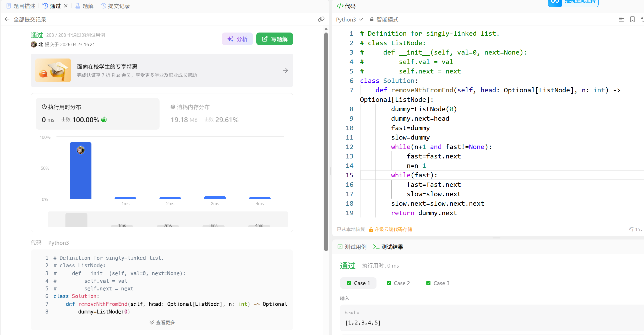This screenshot has height=335, width=644.
Task: Expand code with 查看更多
Action: coord(162,322)
